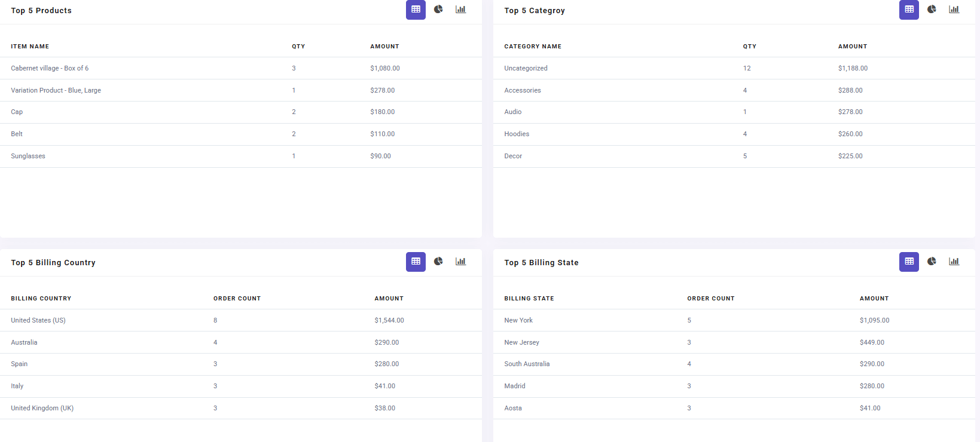Click the $1,188.00 category amount
The width and height of the screenshot is (980, 442).
click(853, 68)
